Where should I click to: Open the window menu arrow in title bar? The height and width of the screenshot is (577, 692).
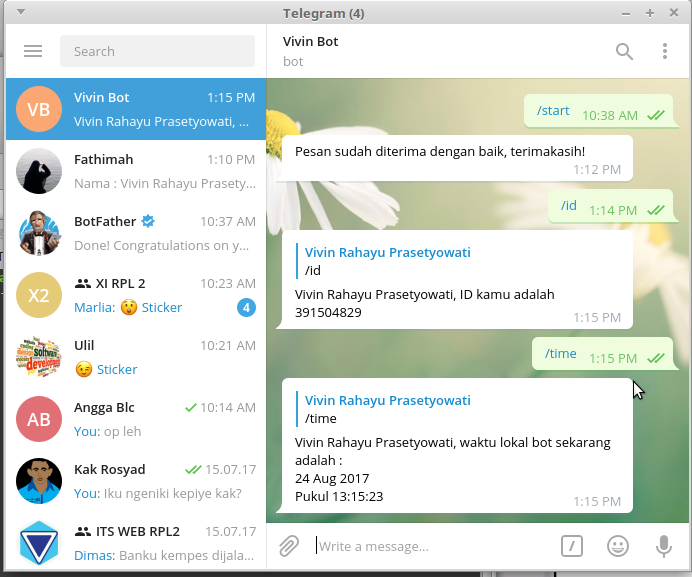[x=20, y=12]
